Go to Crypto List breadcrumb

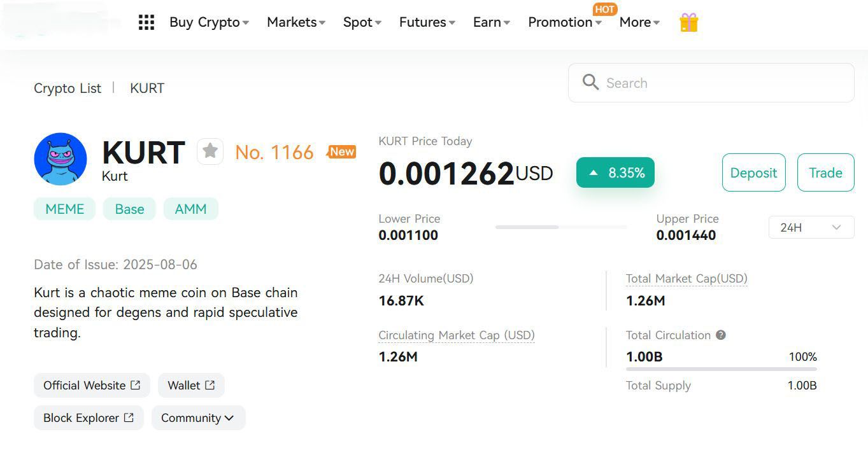[68, 88]
